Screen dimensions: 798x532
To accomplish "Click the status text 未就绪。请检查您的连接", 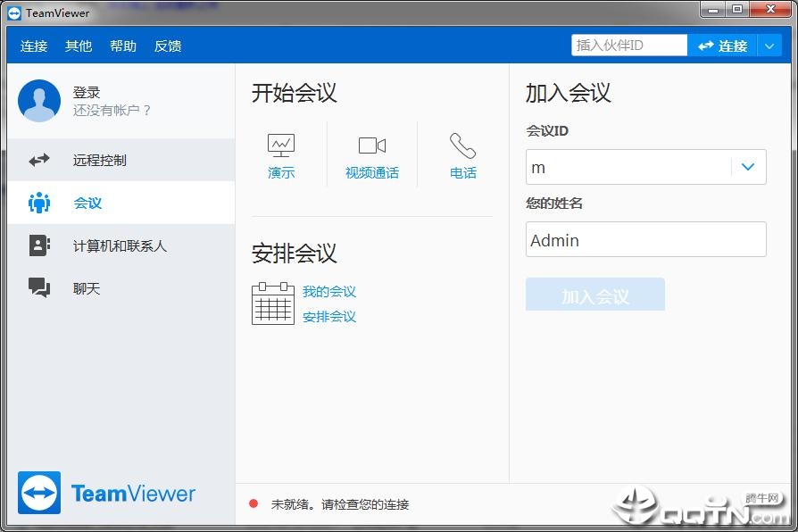I will coord(340,504).
